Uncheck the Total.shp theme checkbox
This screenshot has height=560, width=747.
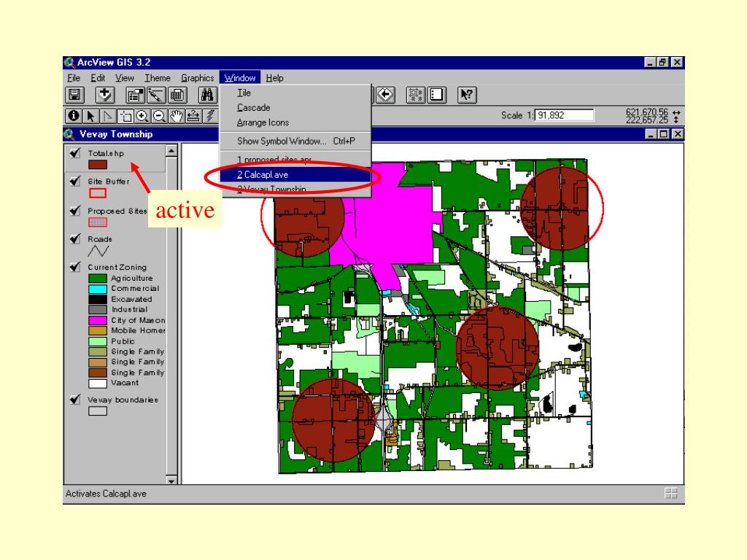(75, 153)
